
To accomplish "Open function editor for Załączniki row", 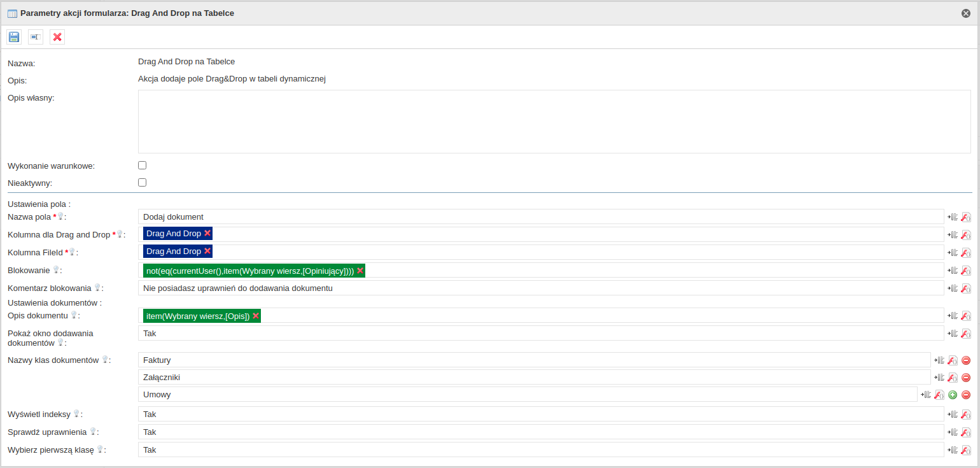I will (x=953, y=377).
